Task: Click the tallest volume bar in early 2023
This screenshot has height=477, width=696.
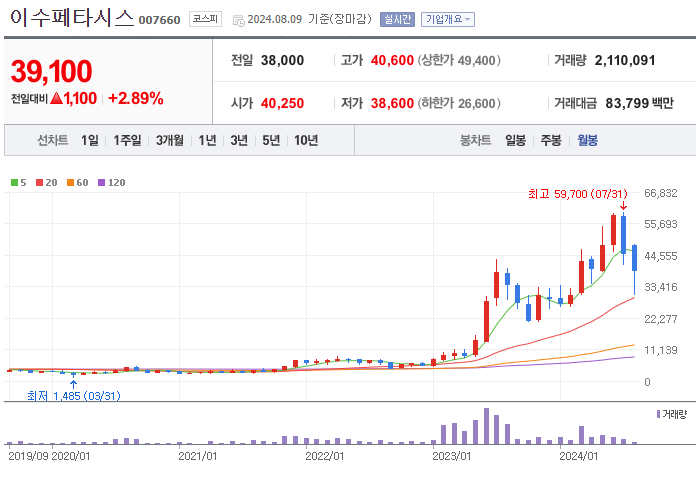Action: click(486, 426)
